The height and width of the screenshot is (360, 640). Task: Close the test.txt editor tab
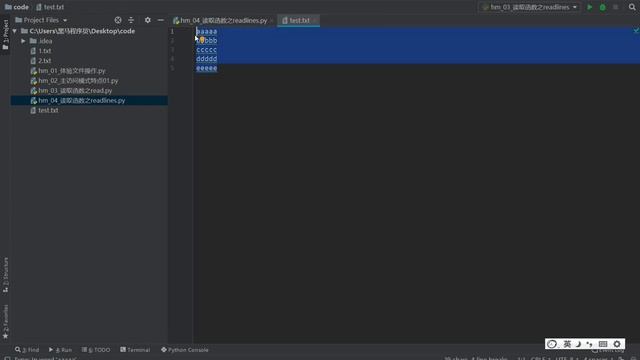tap(315, 20)
